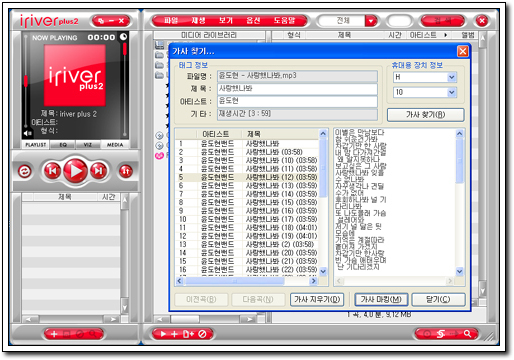Screen dimensions: 514x360
Task: Skip to the previous track
Action: coord(52,171)
